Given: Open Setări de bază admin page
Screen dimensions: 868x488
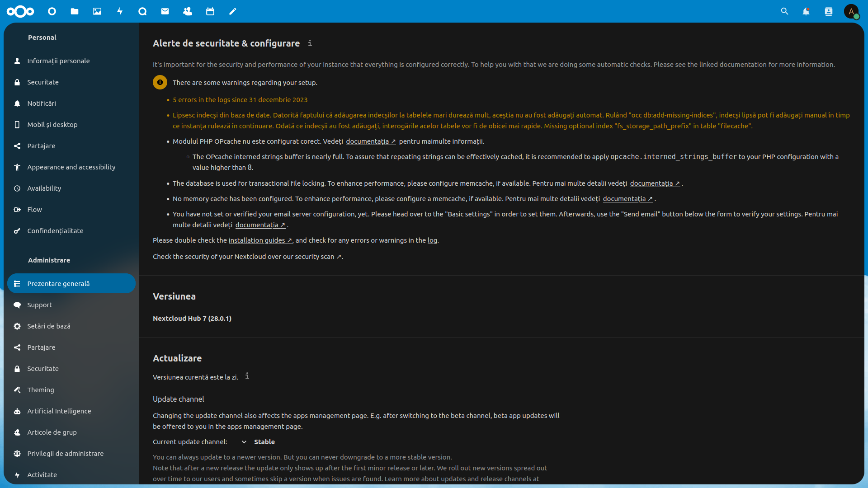Looking at the screenshot, I should 71,326.
